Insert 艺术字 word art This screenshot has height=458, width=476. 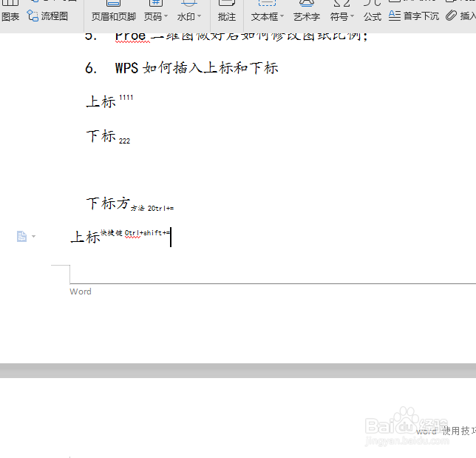tap(307, 11)
